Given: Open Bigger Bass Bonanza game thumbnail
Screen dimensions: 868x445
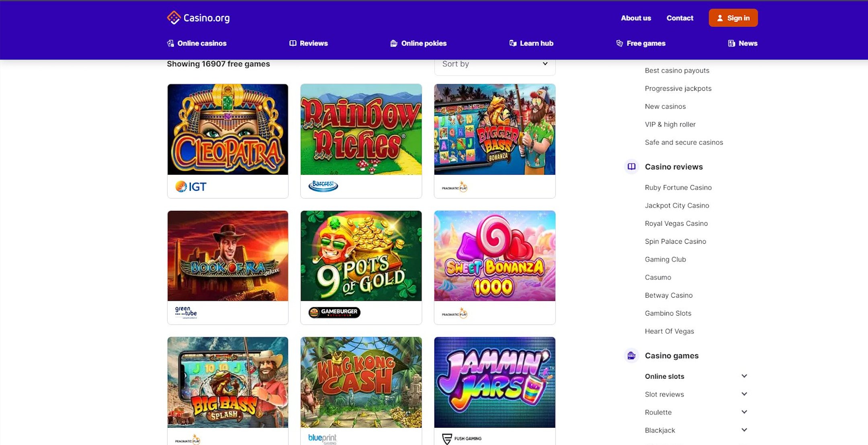Looking at the screenshot, I should (x=495, y=129).
